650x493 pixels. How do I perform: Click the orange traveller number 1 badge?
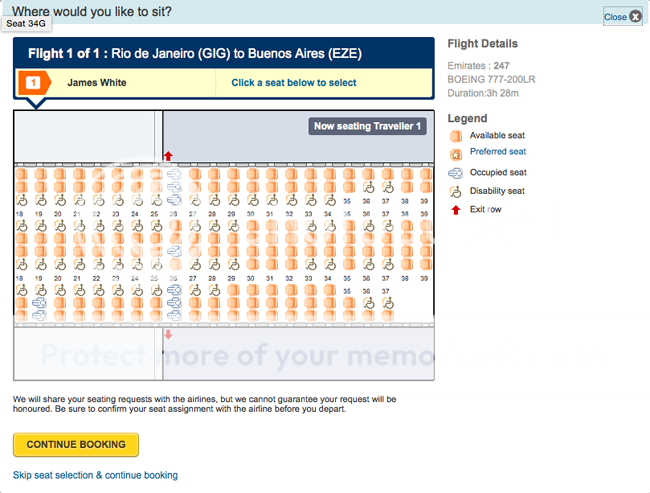click(33, 83)
